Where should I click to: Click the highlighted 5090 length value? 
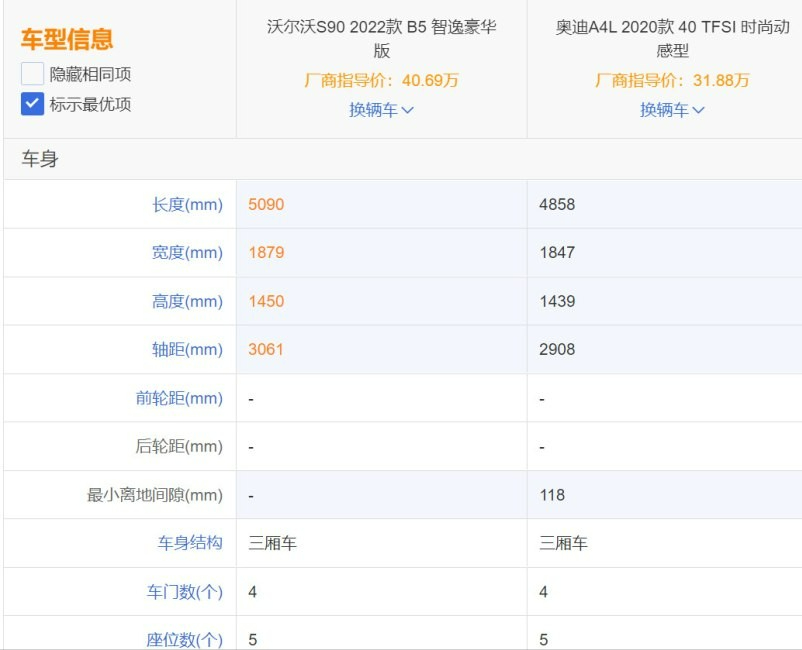[x=266, y=205]
